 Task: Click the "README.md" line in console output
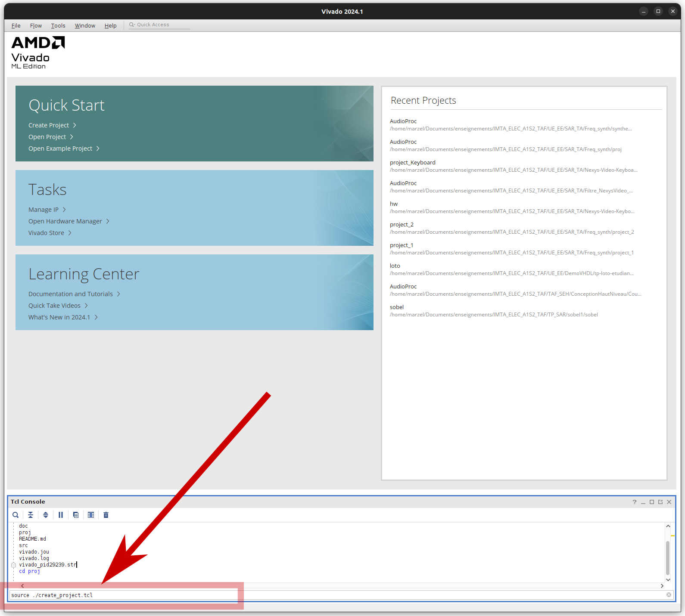pyautogui.click(x=32, y=539)
